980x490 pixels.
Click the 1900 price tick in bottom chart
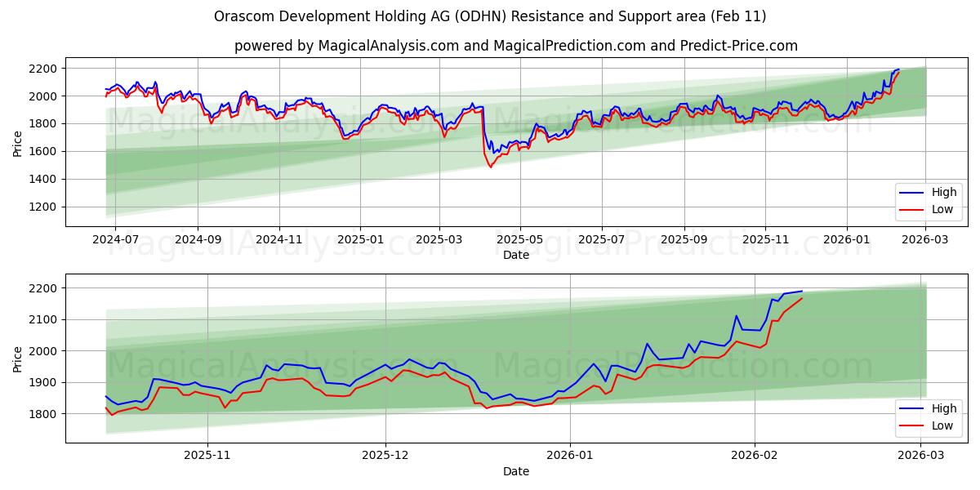[44, 382]
